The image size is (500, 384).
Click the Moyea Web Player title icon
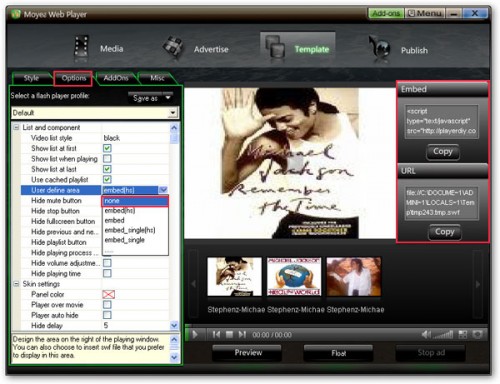[x=15, y=14]
